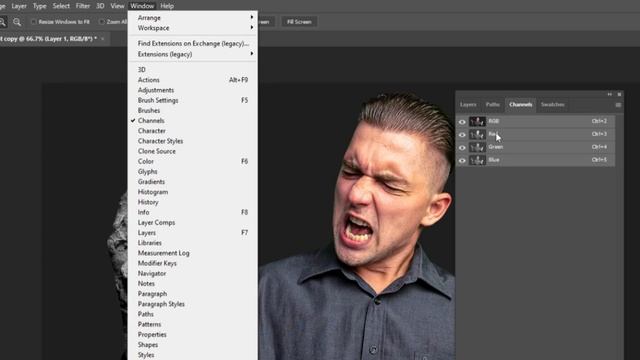640x360 pixels.
Task: Expand the Workspace submenu
Action: point(193,28)
